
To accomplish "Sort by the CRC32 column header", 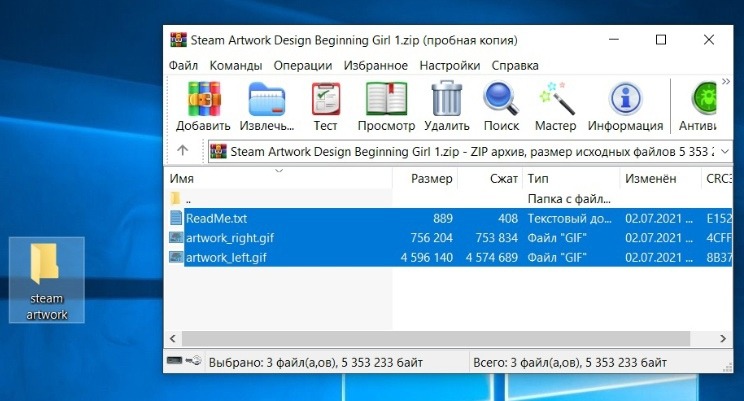I will tap(717, 178).
